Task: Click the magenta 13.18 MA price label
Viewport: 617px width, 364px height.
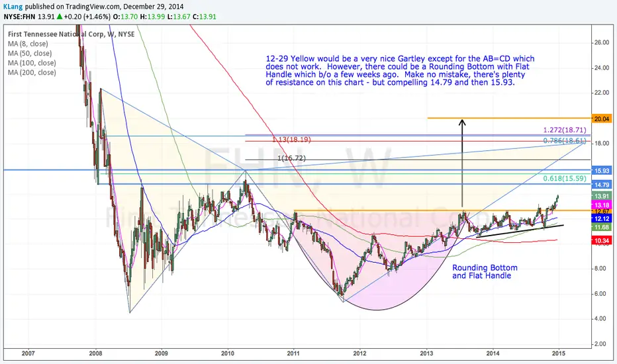Action: coord(602,205)
